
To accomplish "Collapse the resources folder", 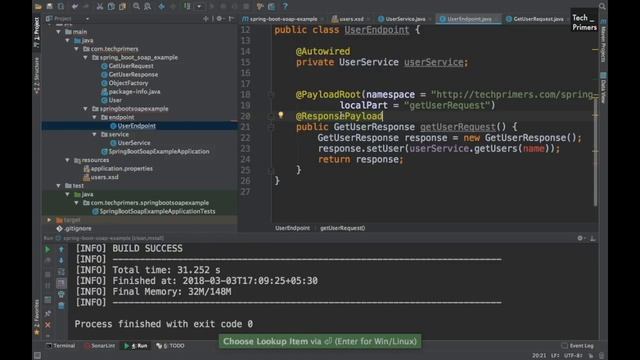I will 68,160.
